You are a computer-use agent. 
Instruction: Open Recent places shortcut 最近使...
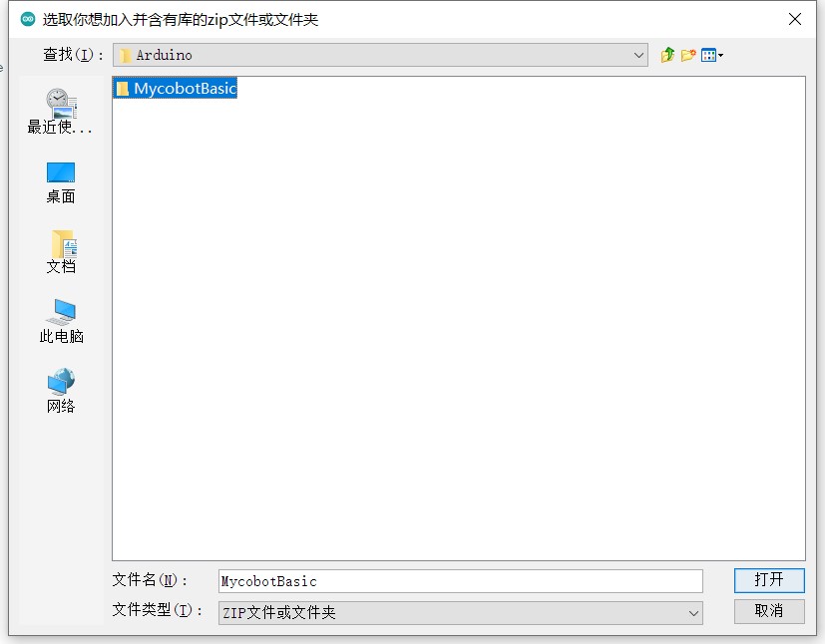[60, 112]
